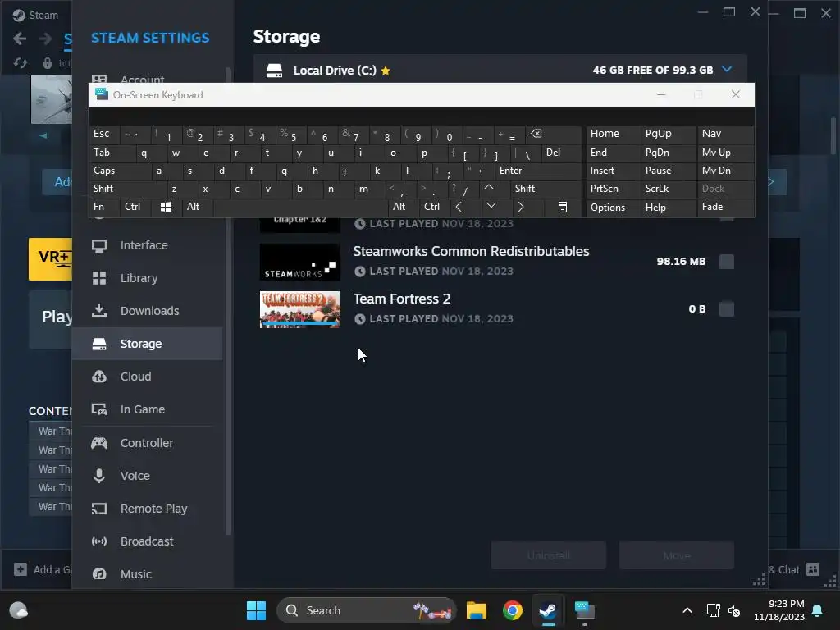This screenshot has height=630, width=840.
Task: Open Team Fortress 2 thumbnail
Action: tap(300, 309)
